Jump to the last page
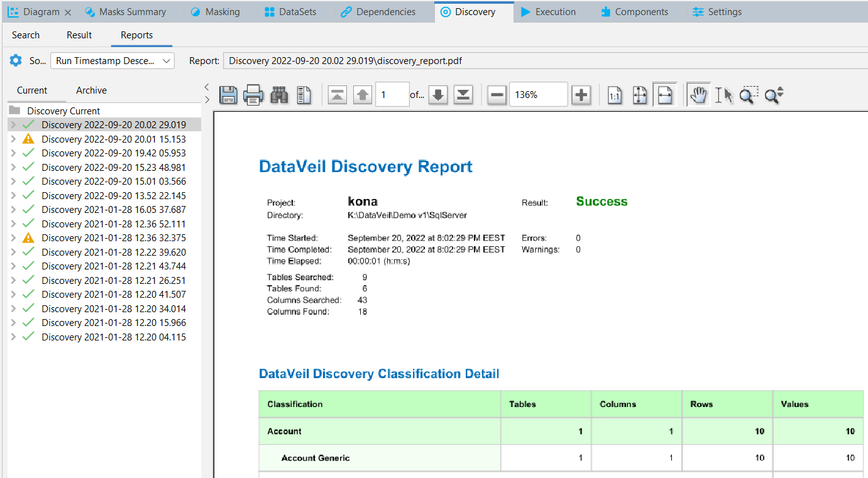The image size is (868, 478). (x=463, y=95)
